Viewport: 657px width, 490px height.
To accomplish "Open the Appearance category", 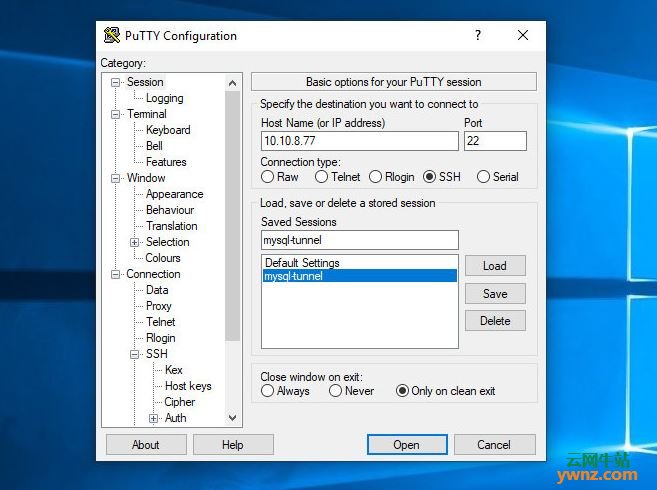I will [174, 194].
